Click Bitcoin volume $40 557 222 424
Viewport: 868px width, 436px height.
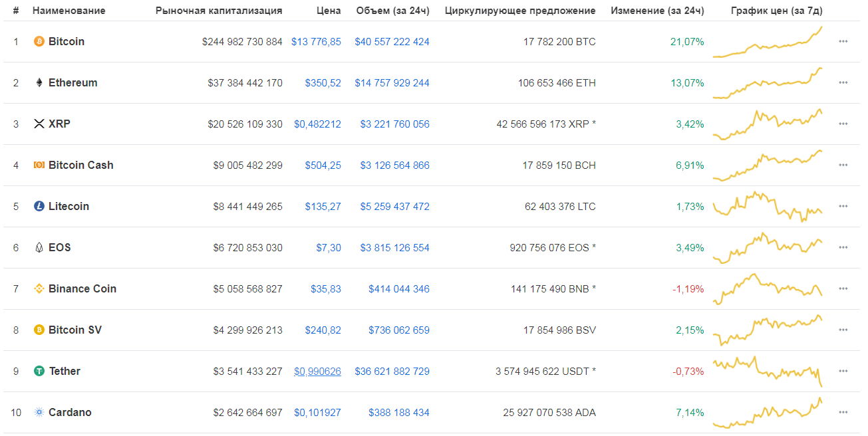(392, 41)
